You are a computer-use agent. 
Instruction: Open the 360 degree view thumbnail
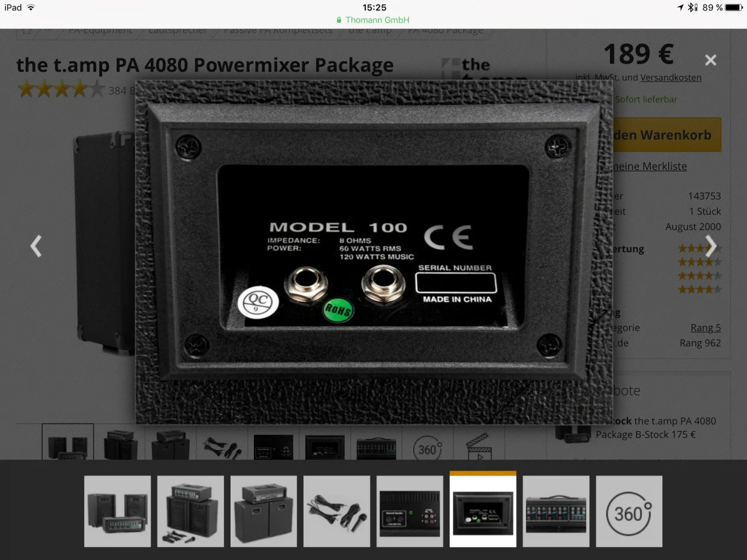[x=629, y=512]
